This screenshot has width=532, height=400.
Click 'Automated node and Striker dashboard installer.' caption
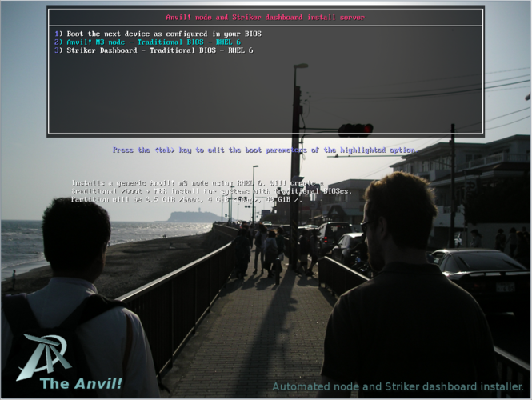[398, 386]
